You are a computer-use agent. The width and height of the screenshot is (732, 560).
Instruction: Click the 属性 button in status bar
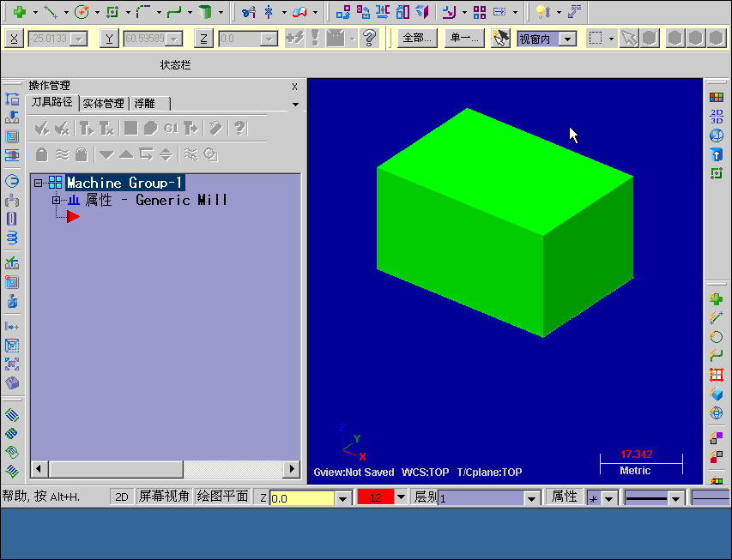click(563, 496)
